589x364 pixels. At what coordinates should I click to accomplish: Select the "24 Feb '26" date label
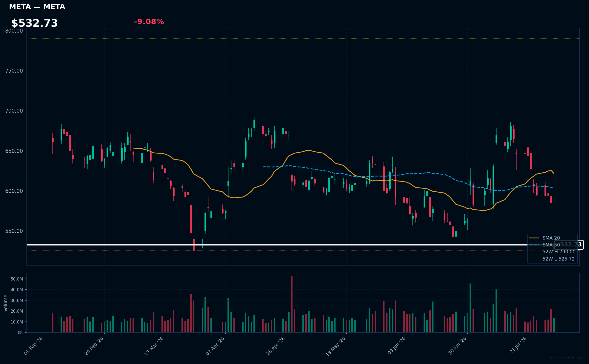coord(94,346)
